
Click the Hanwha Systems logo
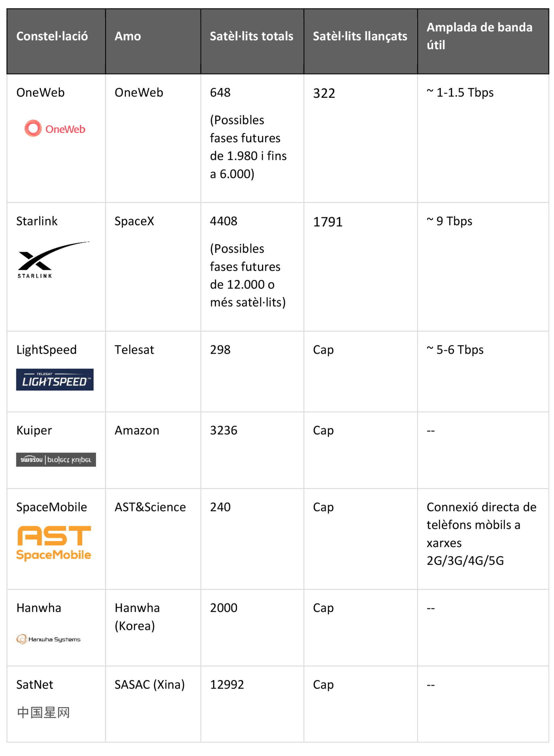point(48,639)
